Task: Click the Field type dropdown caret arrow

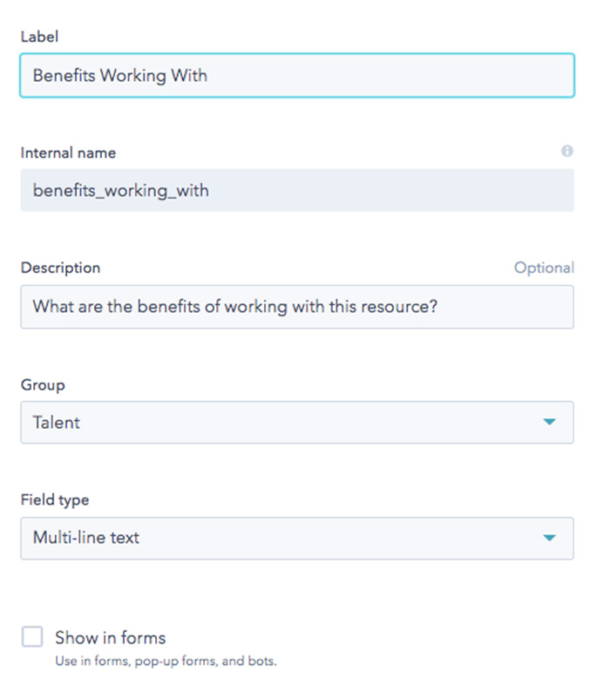Action: (x=549, y=538)
